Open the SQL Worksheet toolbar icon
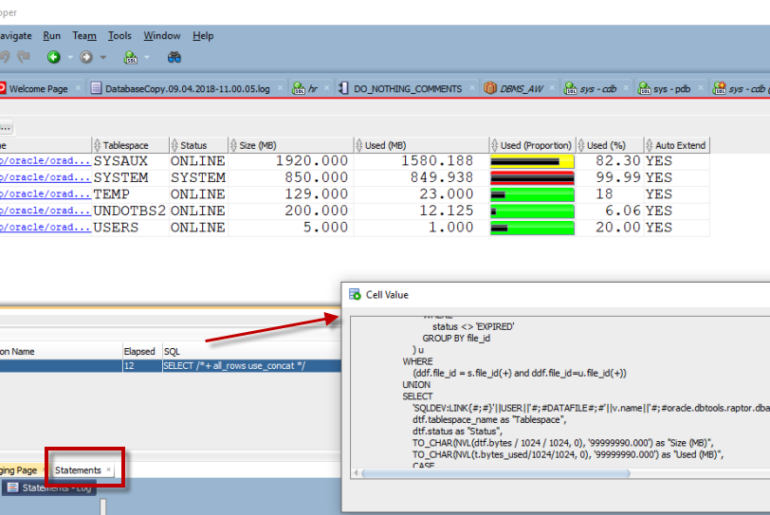The image size is (770, 515). point(131,57)
